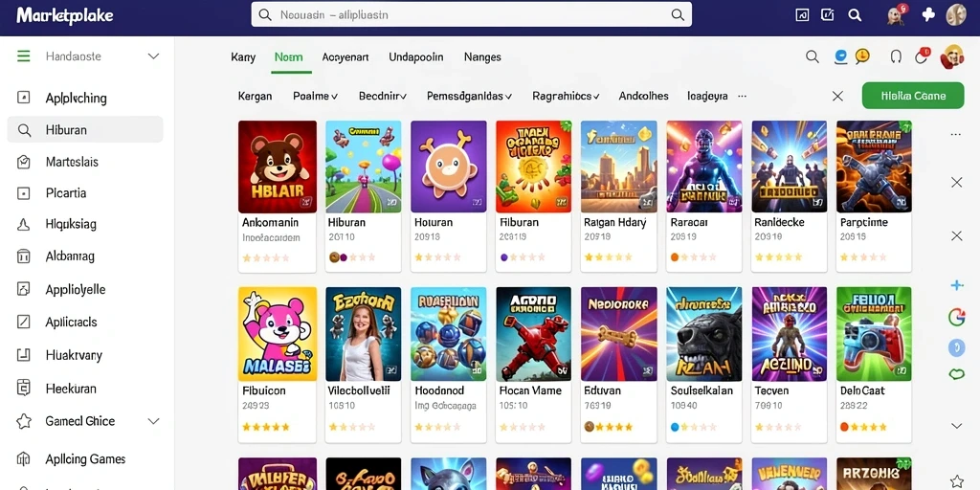Open the HBLAIR bear game thumbnail
The height and width of the screenshot is (490, 980).
(x=278, y=167)
